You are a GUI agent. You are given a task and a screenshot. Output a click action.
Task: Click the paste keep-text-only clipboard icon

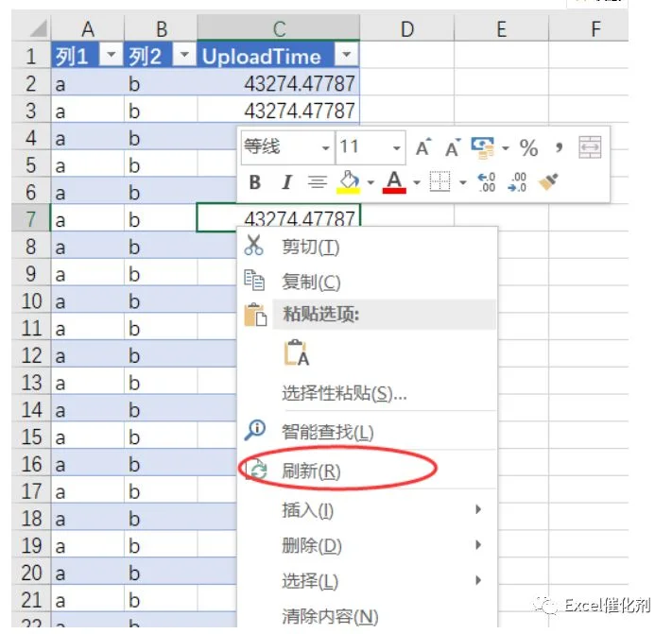(x=296, y=353)
